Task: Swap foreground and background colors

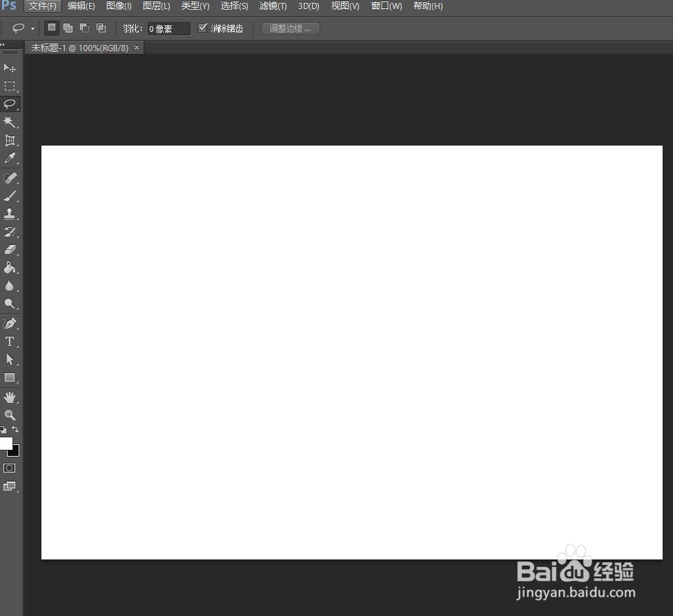Action: pos(15,429)
